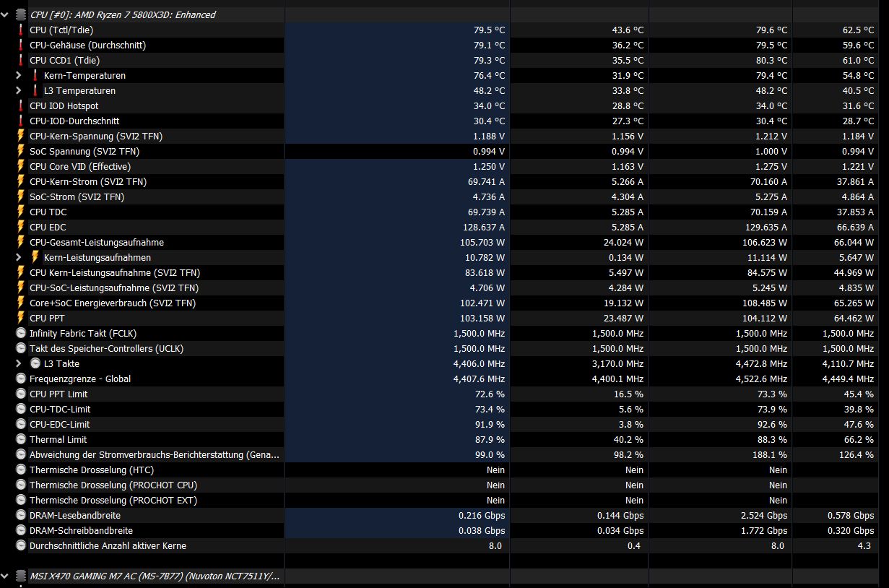Screen dimensions: 889x588
Task: Click the lightning icon for CPU Kern-Leistungsaufnahme
Action: pyautogui.click(x=20, y=272)
